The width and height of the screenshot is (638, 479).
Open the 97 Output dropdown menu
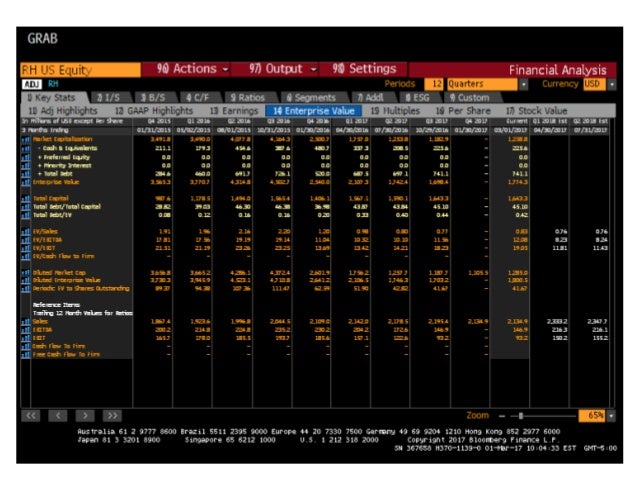[282, 69]
